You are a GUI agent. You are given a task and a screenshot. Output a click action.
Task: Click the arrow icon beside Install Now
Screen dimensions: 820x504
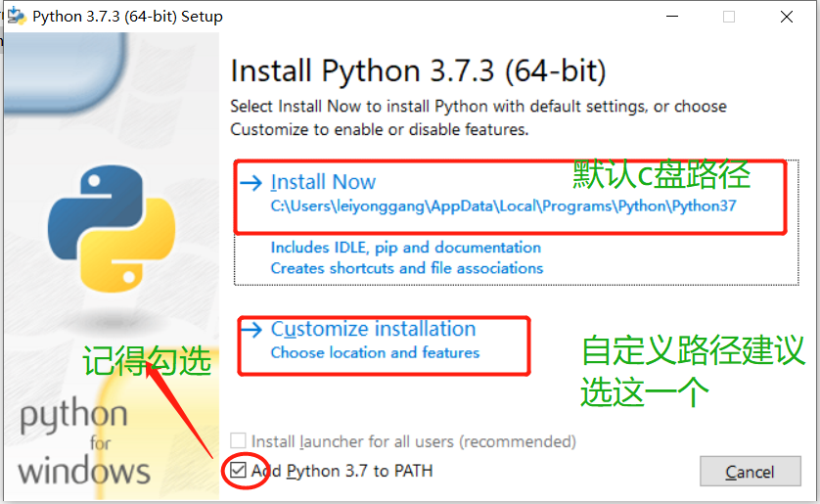251,182
